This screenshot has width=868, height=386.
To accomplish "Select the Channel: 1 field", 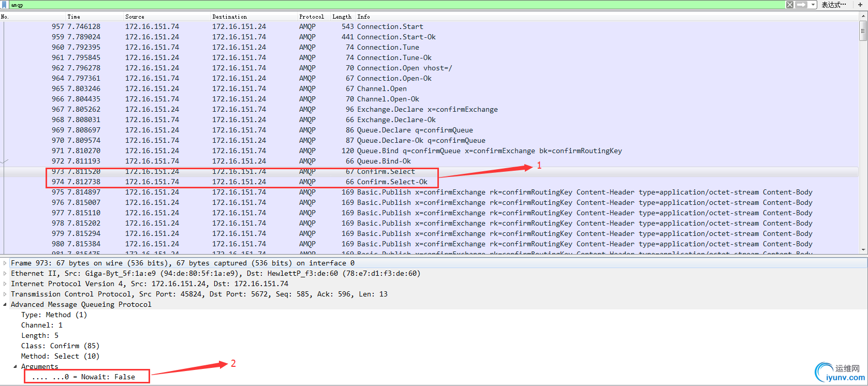I will point(41,325).
